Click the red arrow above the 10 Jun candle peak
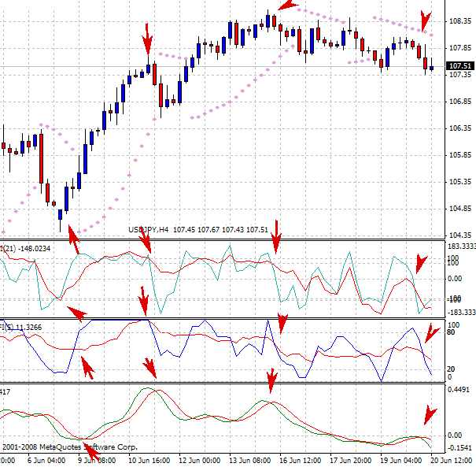This screenshot has width=476, height=467. pyautogui.click(x=147, y=38)
